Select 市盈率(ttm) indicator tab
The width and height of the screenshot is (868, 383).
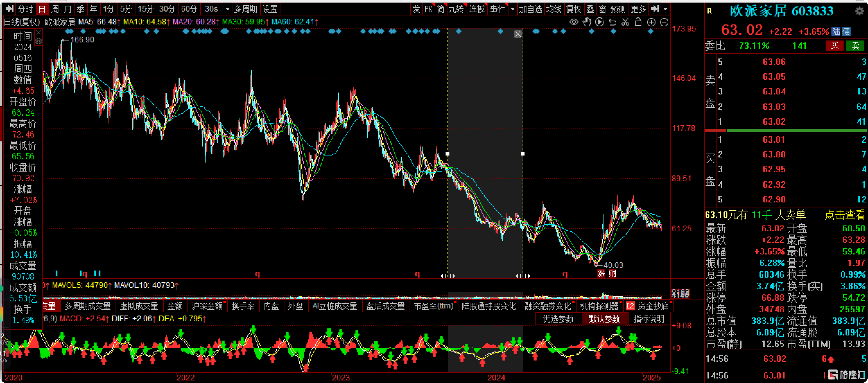(x=434, y=306)
